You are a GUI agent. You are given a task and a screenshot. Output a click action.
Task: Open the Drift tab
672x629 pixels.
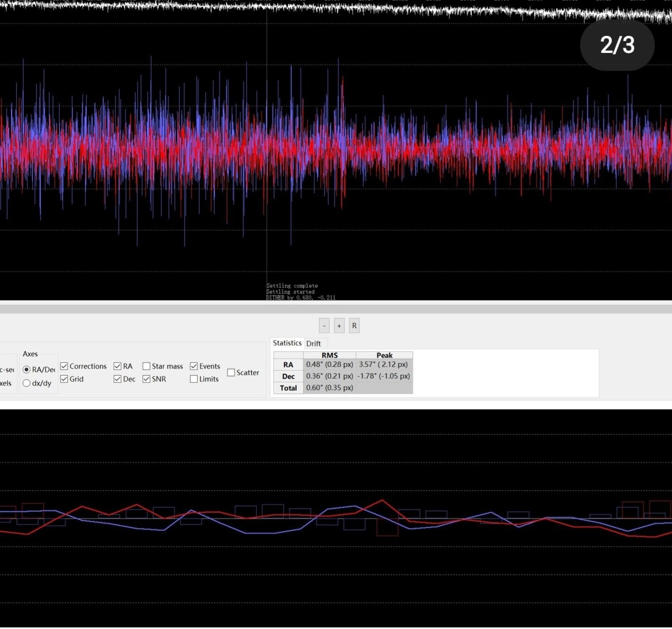coord(313,344)
